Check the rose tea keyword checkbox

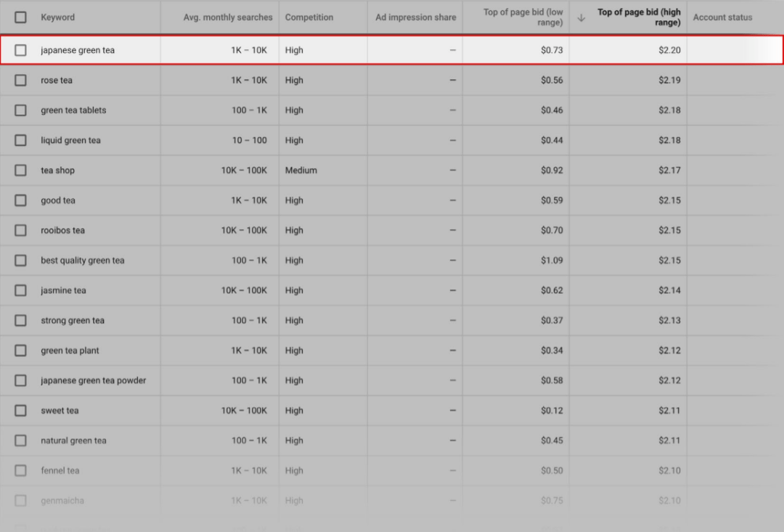pyautogui.click(x=20, y=81)
